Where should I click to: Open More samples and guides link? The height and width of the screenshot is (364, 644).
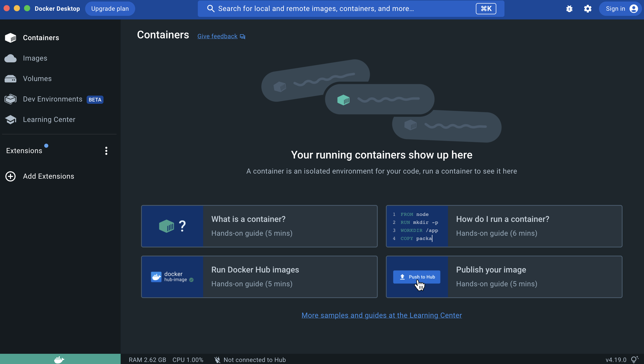coord(382,315)
